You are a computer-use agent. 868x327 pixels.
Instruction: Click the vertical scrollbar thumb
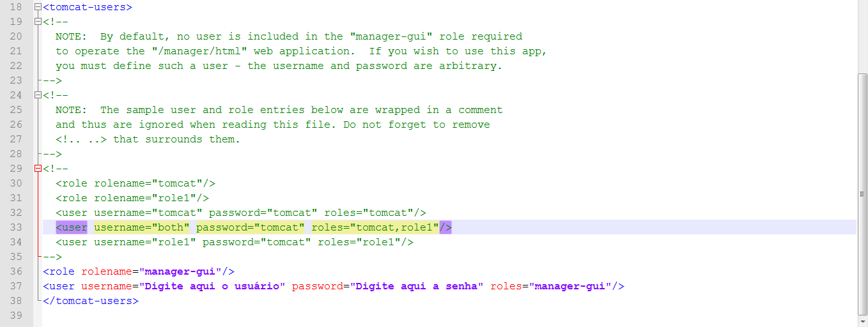point(862,194)
